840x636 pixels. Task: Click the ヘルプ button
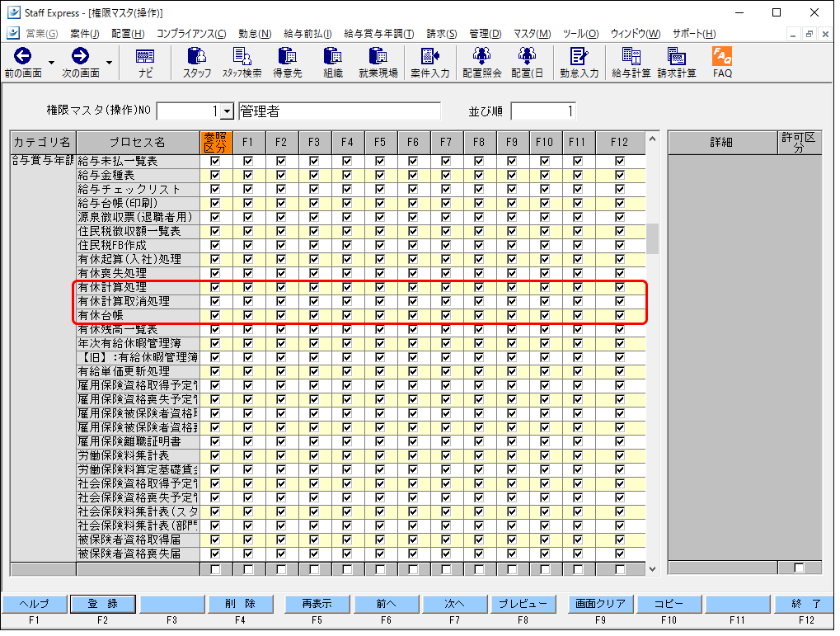coord(35,604)
